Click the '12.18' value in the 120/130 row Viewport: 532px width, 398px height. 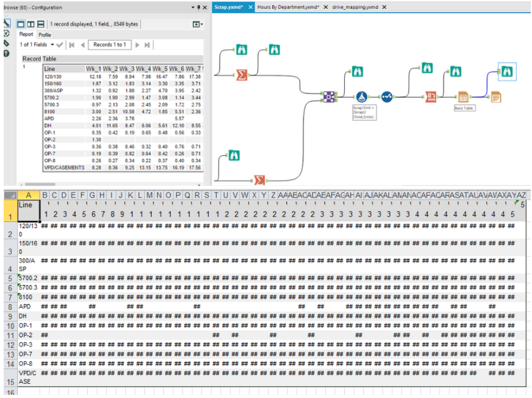95,77
